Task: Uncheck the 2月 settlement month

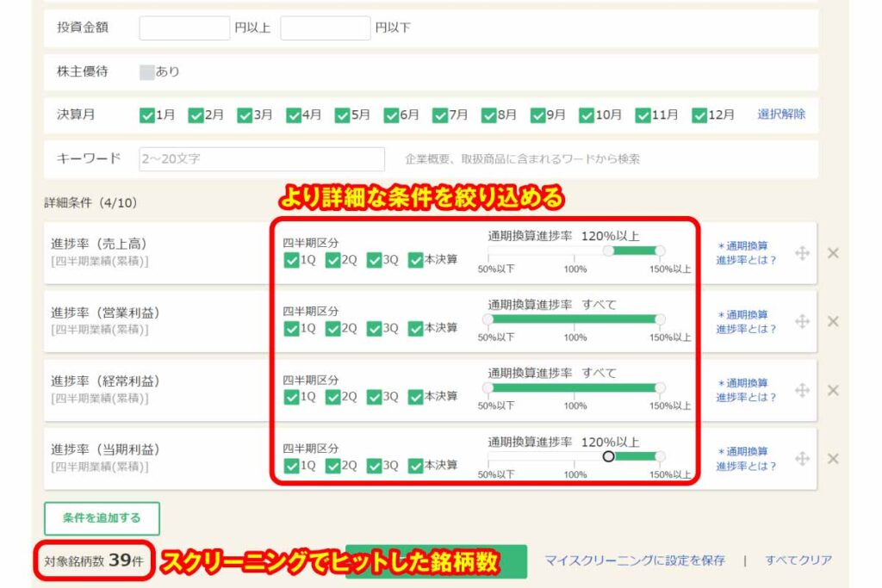Action: (196, 115)
